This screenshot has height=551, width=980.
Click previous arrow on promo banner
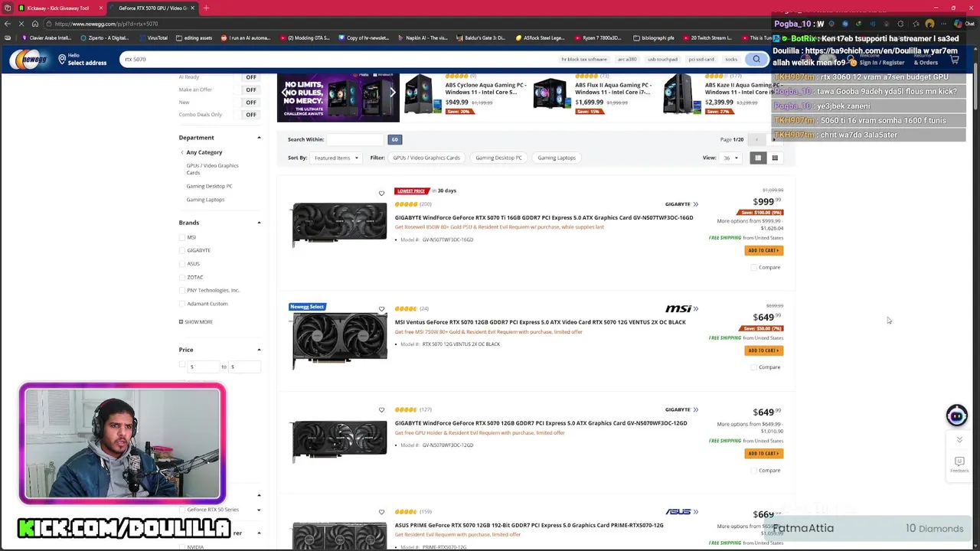pyautogui.click(x=284, y=93)
